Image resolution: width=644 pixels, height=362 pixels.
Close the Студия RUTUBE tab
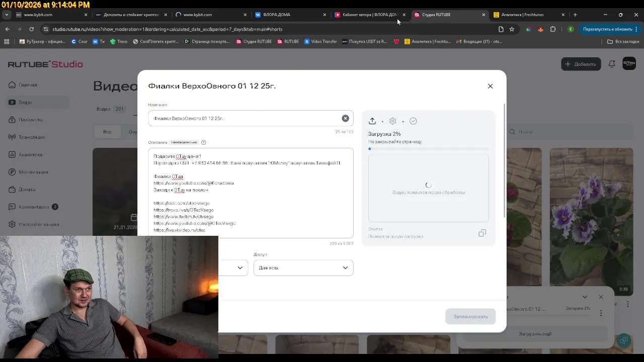pos(484,15)
